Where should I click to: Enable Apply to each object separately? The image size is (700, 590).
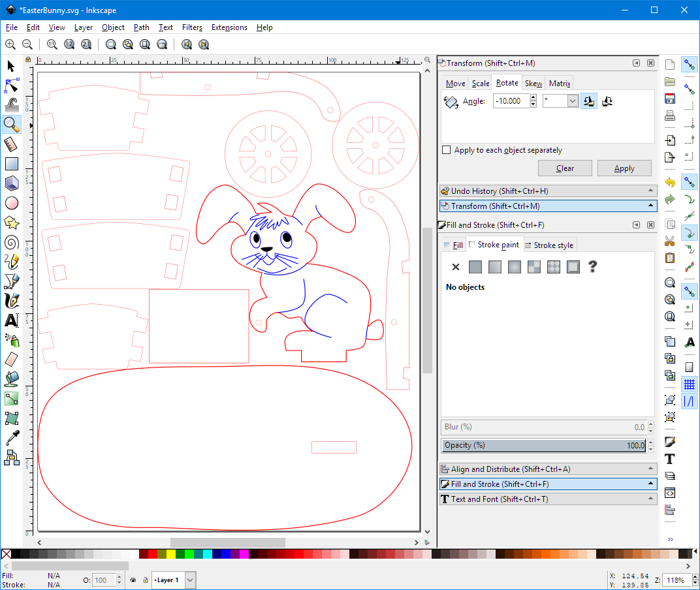point(447,150)
